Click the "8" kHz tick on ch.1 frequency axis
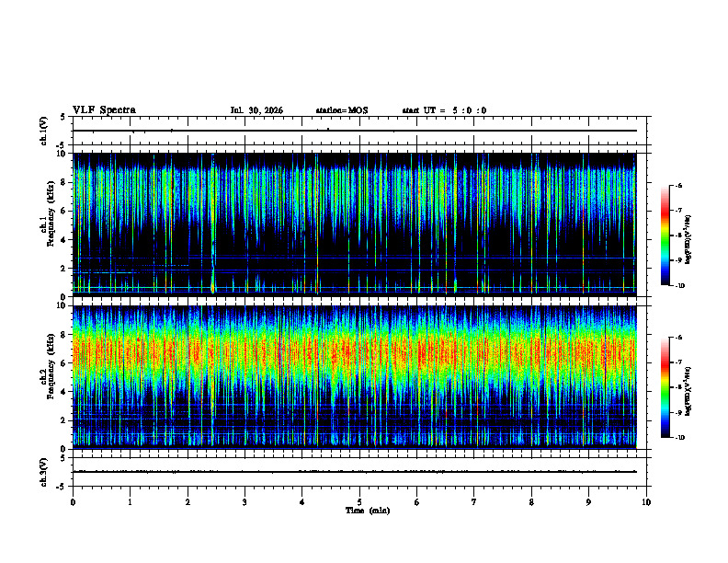This screenshot has width=728, height=563. pos(64,182)
